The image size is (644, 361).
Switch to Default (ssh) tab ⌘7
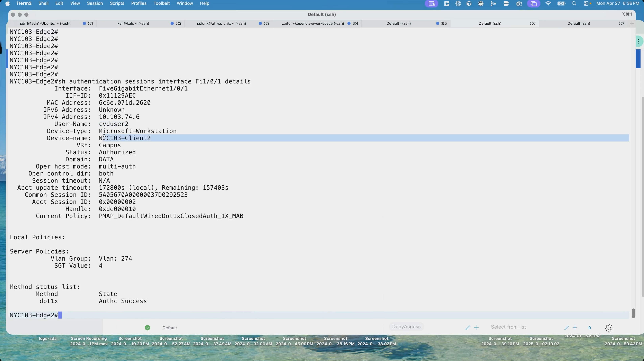584,23
